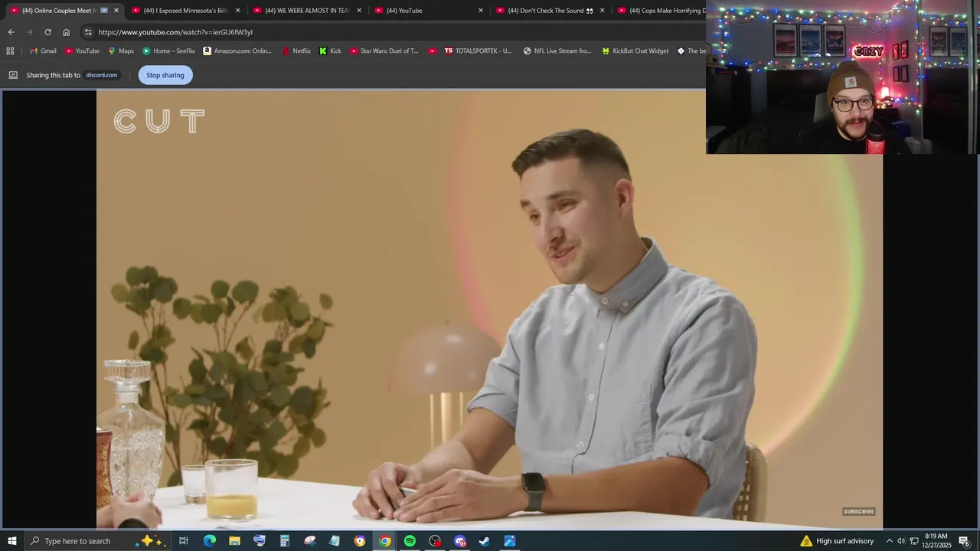This screenshot has width=980, height=551.
Task: Close the I Exposed Minnesota's tab
Action: pos(237,11)
